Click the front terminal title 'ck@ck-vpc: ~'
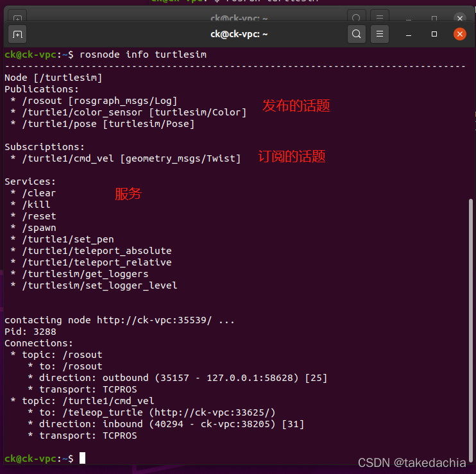The height and width of the screenshot is (474, 476). (x=239, y=34)
